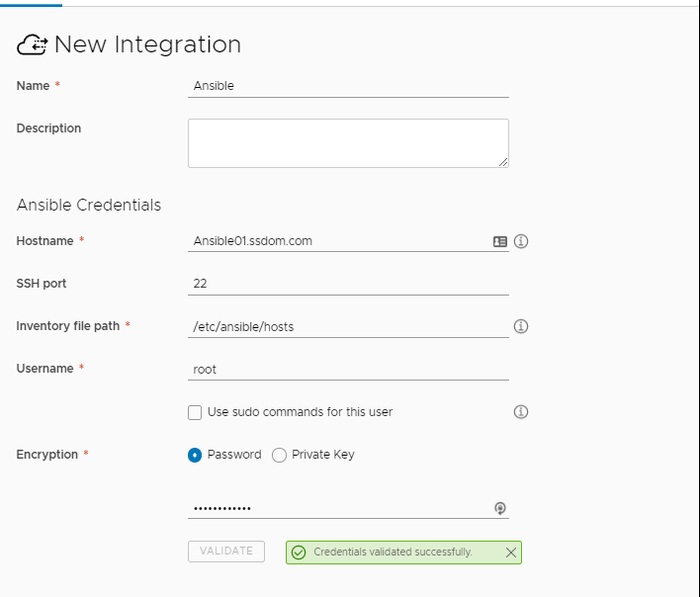Viewport: 700px width, 597px height.
Task: Dismiss the credentials validated message
Action: (511, 553)
